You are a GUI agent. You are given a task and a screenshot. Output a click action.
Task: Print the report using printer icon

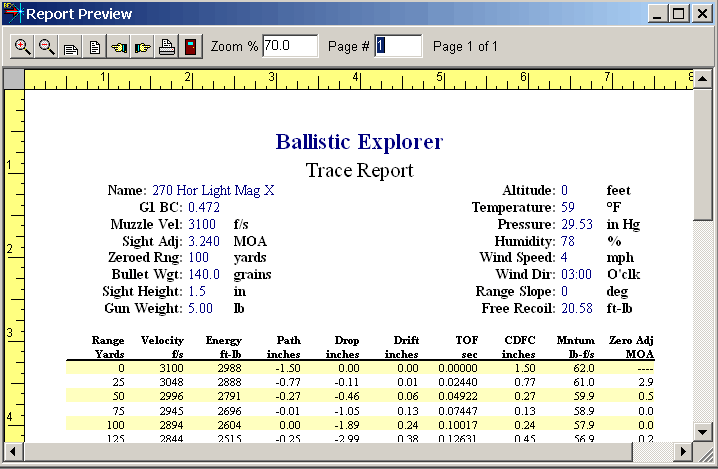point(166,46)
